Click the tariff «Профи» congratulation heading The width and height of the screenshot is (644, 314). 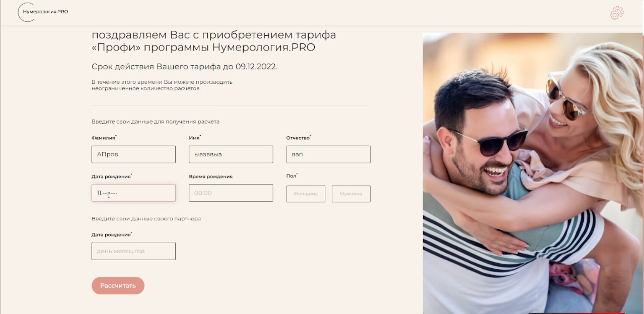pos(214,41)
